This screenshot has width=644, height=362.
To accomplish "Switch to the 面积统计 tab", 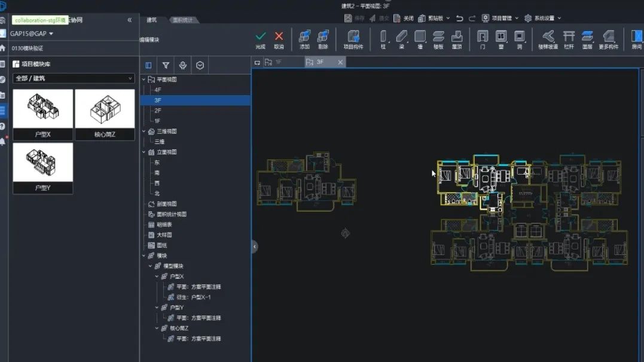I will click(x=182, y=20).
